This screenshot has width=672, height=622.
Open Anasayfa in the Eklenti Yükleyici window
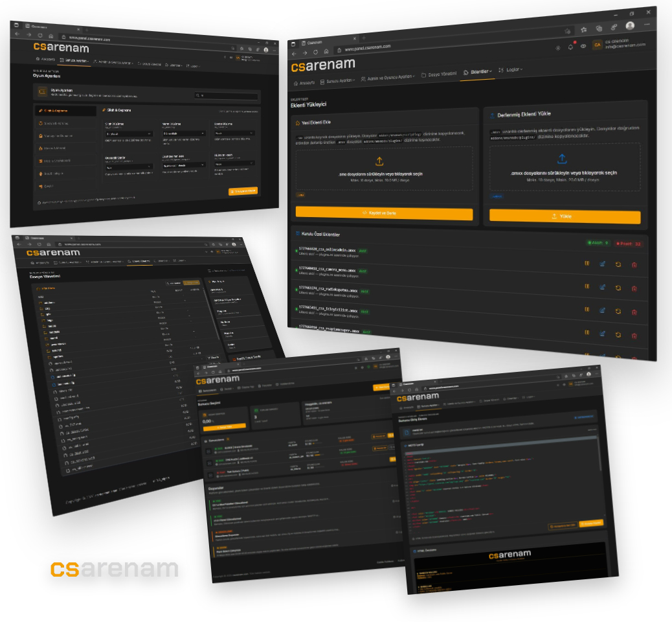tap(304, 83)
